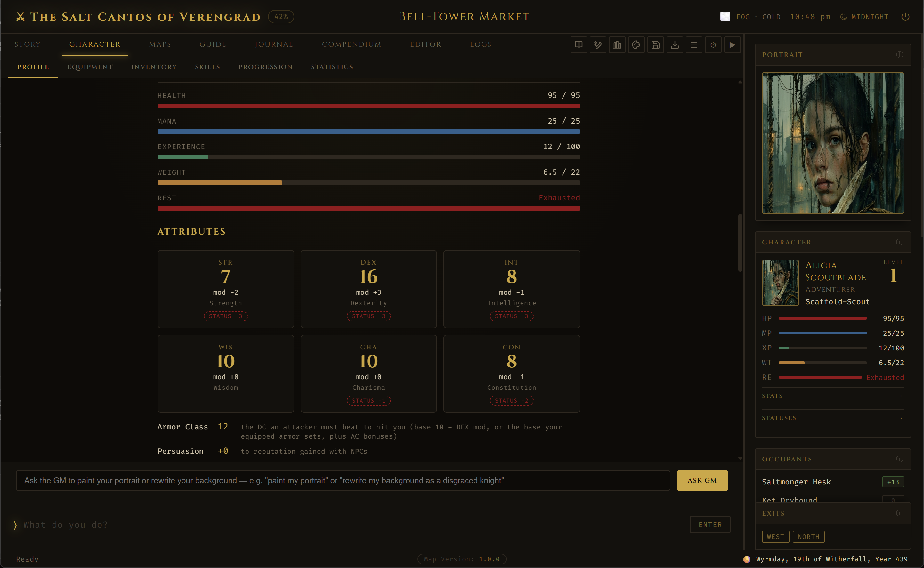Click the Occupants panel info icon
Screen dimensions: 924x568
[x=900, y=459]
